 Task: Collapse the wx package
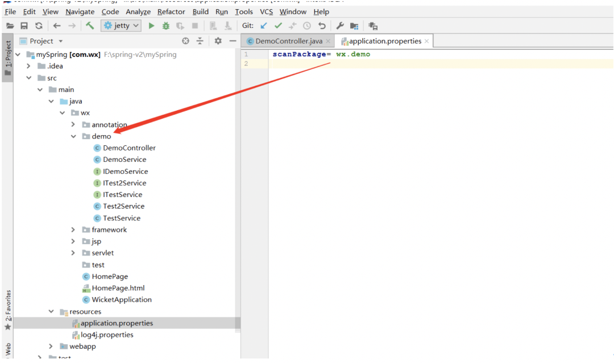pos(63,112)
